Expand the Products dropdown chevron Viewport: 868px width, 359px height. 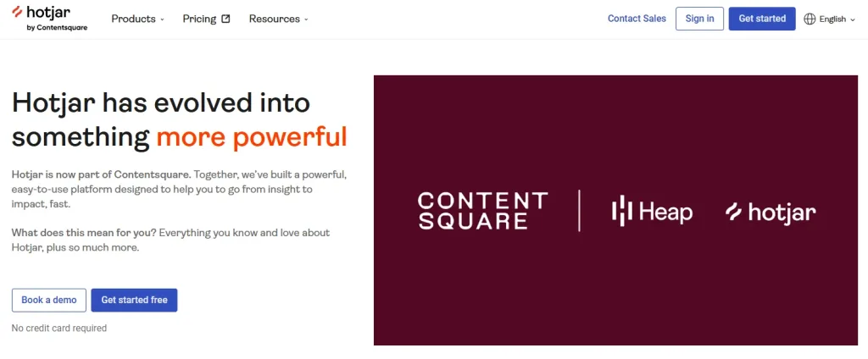pos(162,19)
